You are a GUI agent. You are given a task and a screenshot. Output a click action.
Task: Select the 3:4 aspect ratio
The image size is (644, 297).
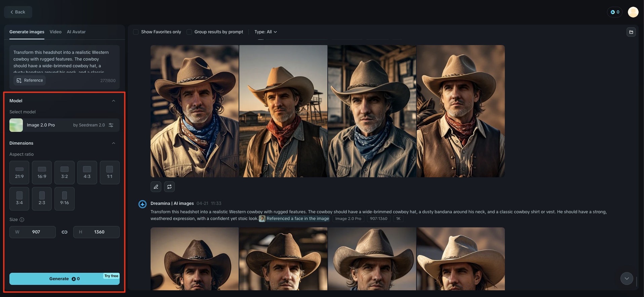pyautogui.click(x=19, y=199)
